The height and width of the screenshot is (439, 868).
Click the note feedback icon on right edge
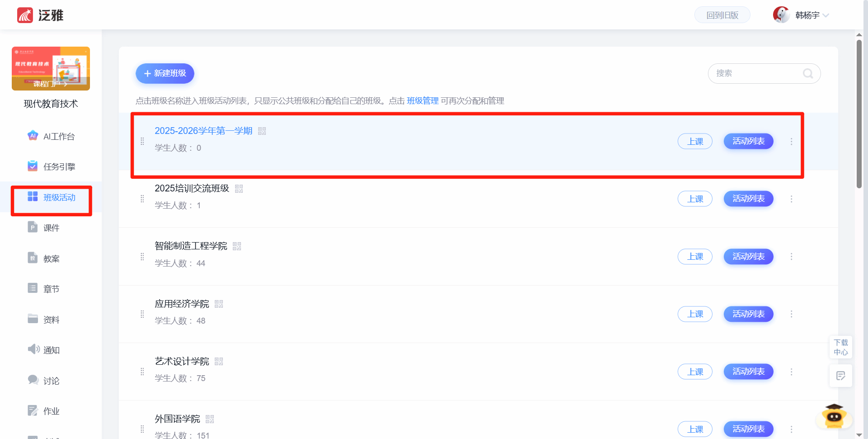coord(840,376)
